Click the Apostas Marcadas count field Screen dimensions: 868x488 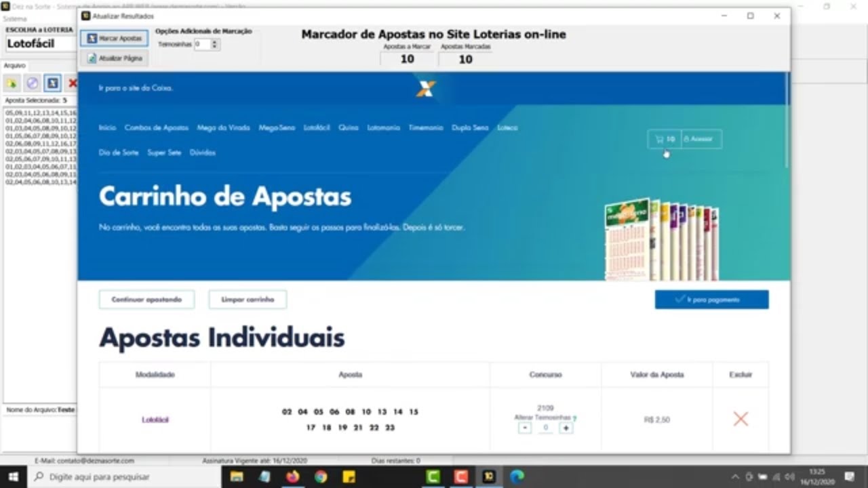pos(465,59)
